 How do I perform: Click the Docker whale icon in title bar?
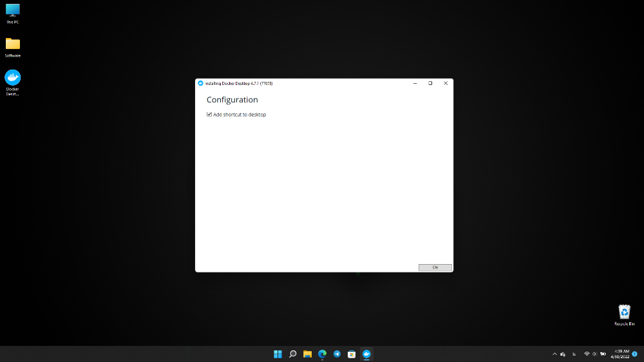point(200,83)
